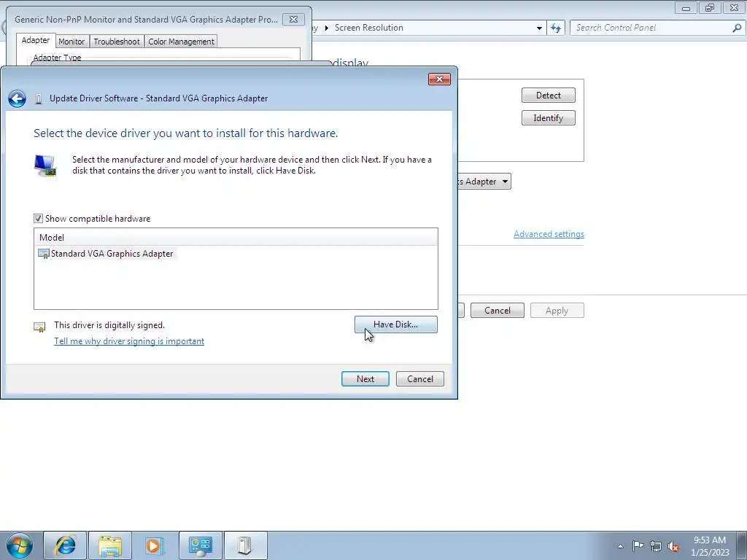
Task: Open the Action Center flag icon
Action: (638, 545)
